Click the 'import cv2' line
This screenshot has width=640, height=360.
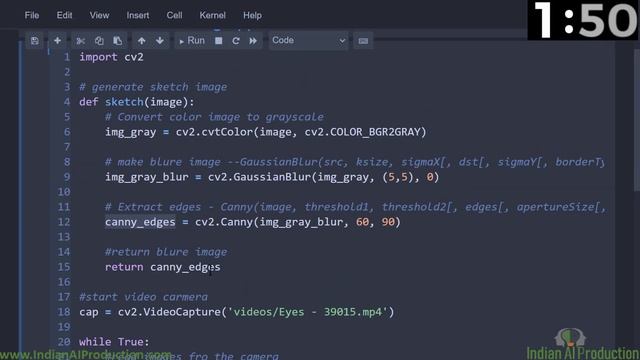point(111,57)
